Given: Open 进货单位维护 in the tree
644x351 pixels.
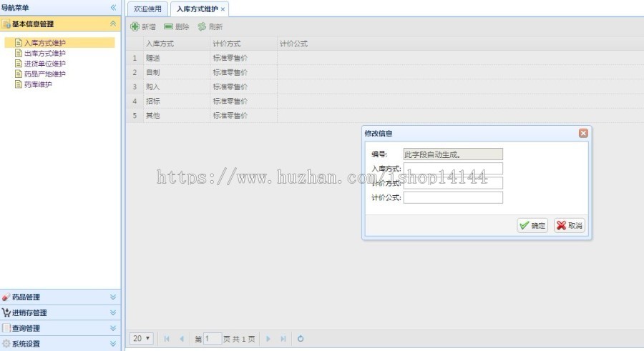Looking at the screenshot, I should point(45,64).
